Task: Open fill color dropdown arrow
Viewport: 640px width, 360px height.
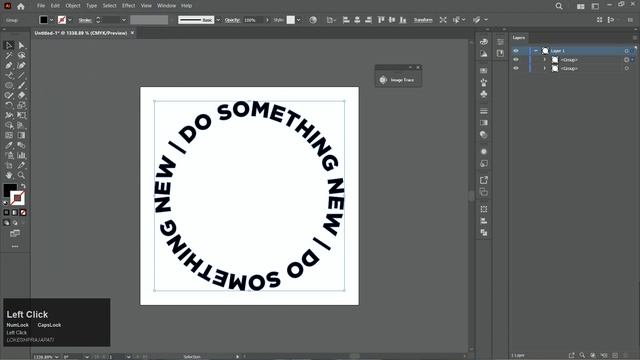Action: tap(51, 20)
